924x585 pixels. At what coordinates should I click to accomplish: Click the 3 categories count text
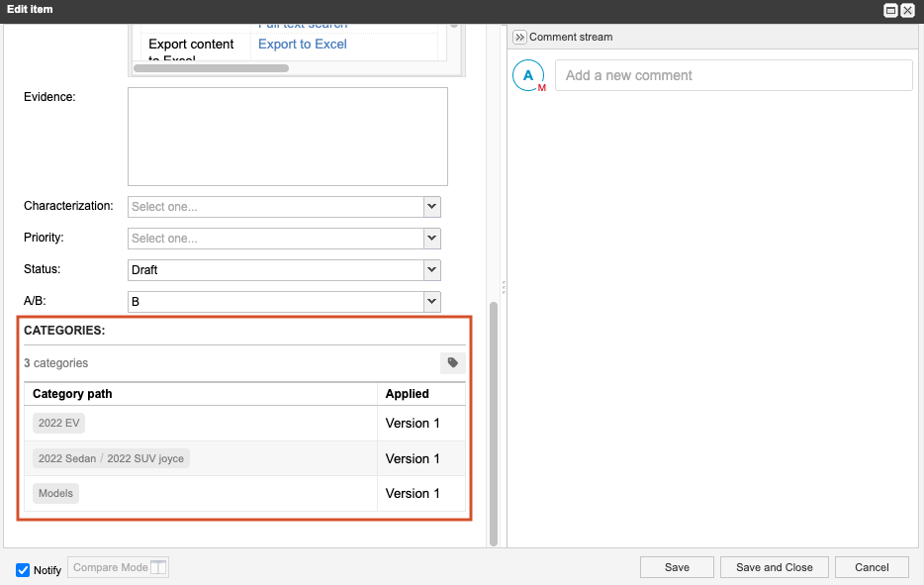point(56,363)
